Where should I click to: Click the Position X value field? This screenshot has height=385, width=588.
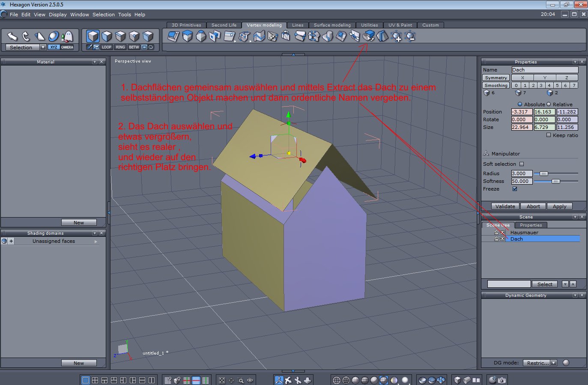coord(522,112)
